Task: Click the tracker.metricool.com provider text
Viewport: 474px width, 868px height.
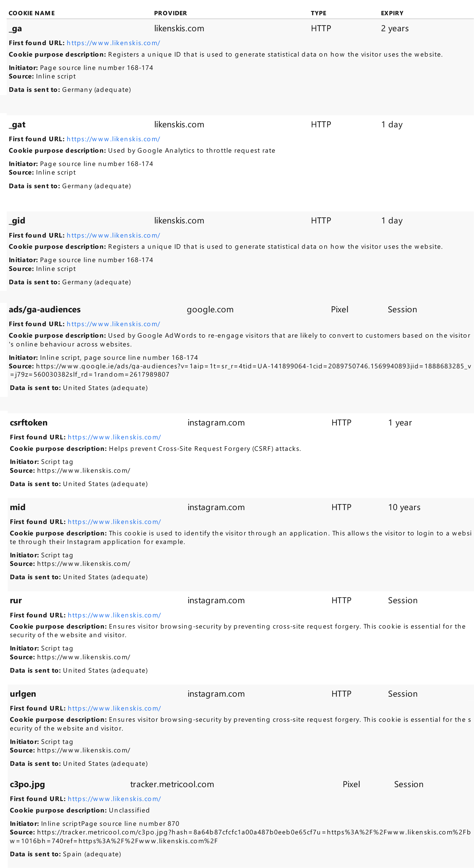Action: pos(172,784)
